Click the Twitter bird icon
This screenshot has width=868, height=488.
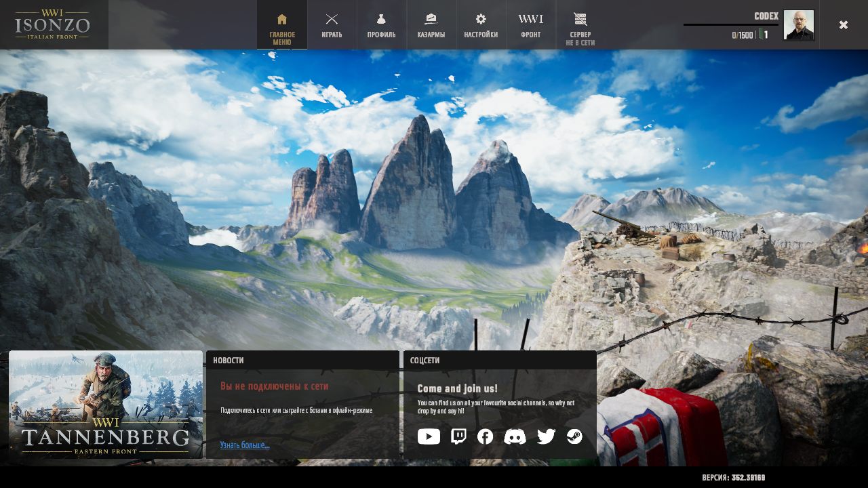point(546,436)
